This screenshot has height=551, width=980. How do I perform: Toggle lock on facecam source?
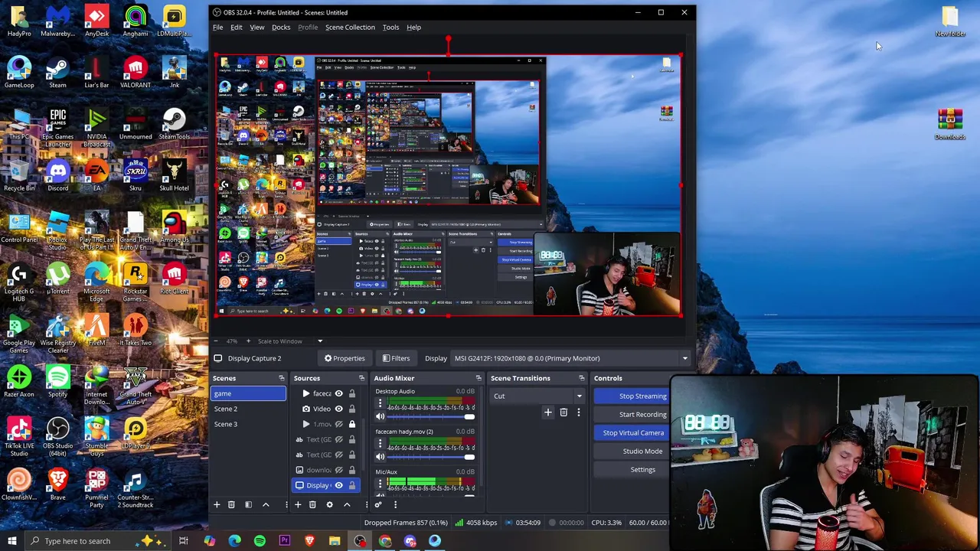(352, 393)
